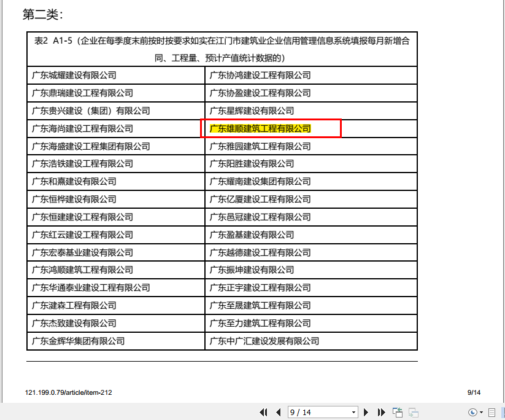This screenshot has height=420, width=505.
Task: Click the cell 广东恒桦建设有限公司
Action: pos(116,199)
